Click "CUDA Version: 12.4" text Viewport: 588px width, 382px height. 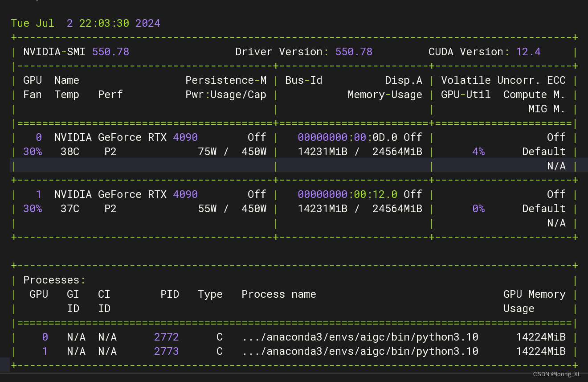pyautogui.click(x=485, y=52)
